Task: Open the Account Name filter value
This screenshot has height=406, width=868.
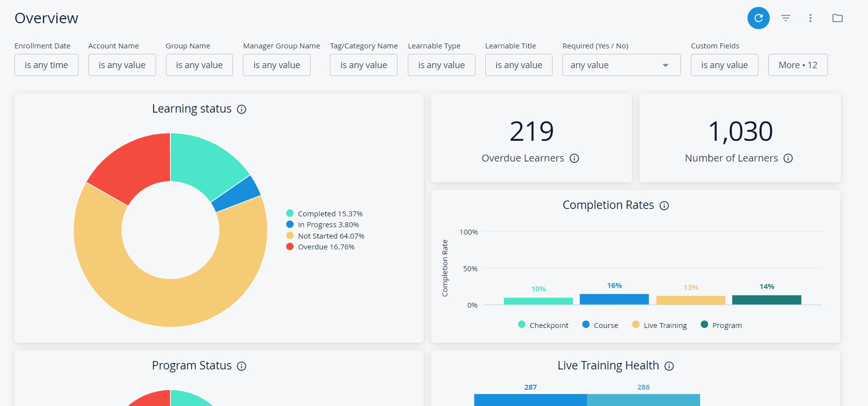Action: (122, 65)
